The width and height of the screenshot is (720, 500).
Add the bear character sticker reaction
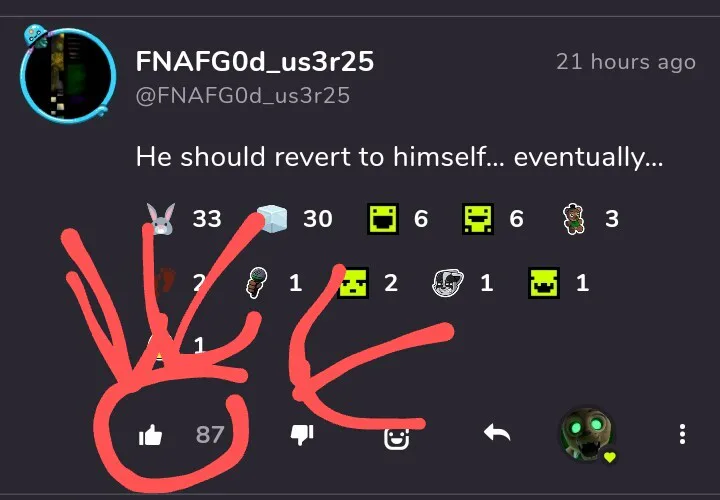574,219
